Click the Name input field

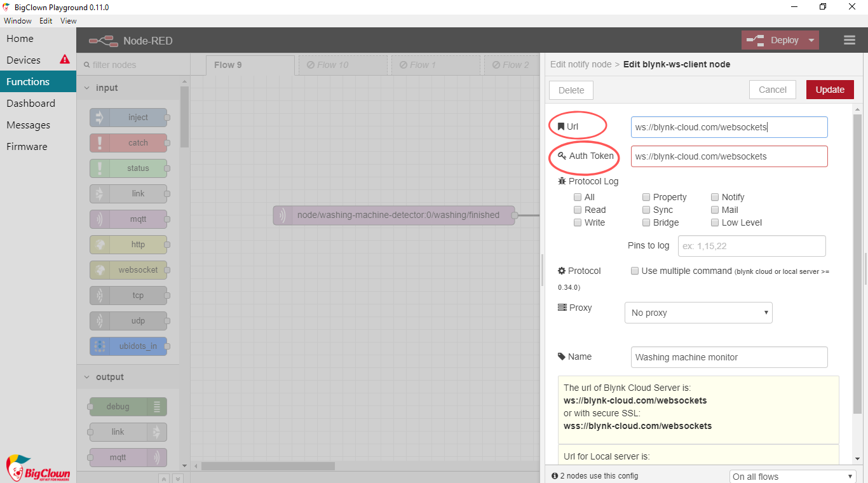point(729,357)
